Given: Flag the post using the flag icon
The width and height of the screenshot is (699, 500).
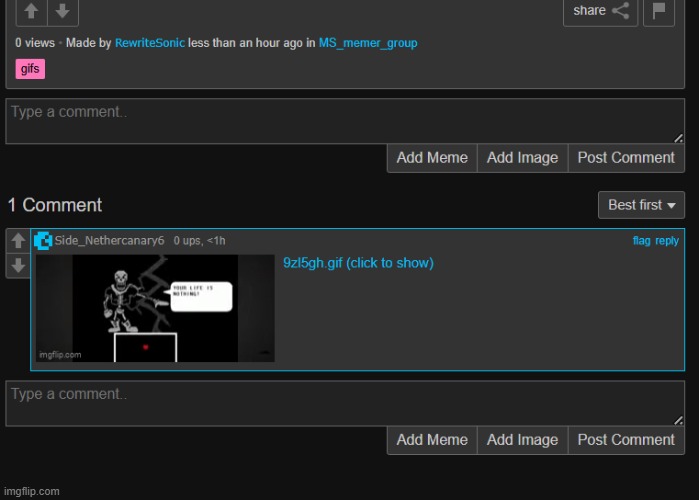Looking at the screenshot, I should click(659, 11).
